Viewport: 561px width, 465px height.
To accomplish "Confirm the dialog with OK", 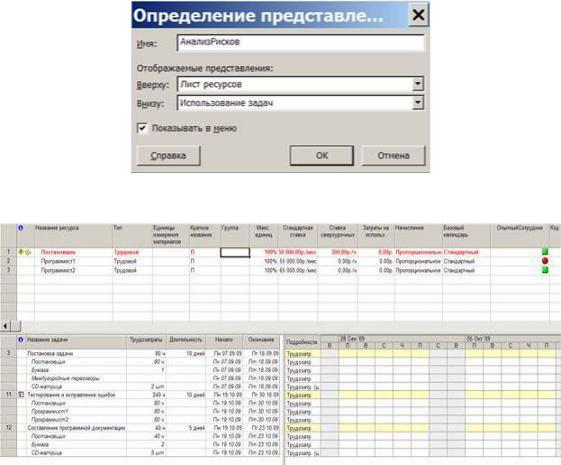I will (322, 156).
